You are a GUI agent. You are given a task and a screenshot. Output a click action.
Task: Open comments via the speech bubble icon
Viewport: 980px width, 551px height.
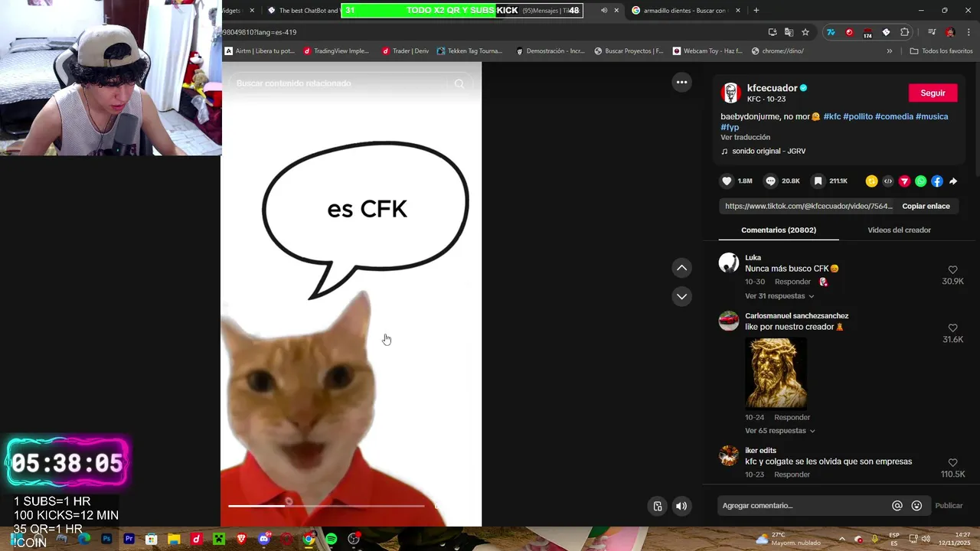[x=771, y=181]
